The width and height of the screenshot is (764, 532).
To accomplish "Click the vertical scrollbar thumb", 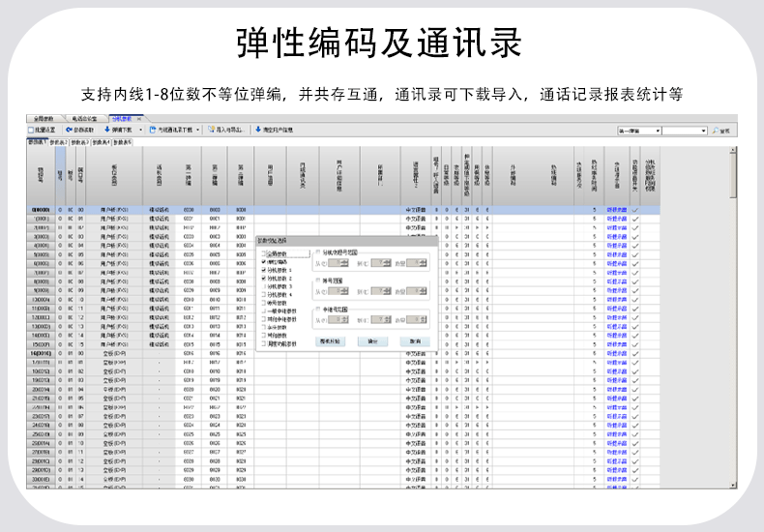I will click(x=733, y=175).
